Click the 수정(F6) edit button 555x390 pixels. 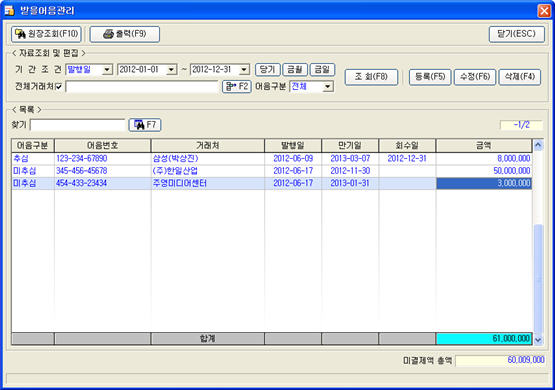(x=475, y=77)
